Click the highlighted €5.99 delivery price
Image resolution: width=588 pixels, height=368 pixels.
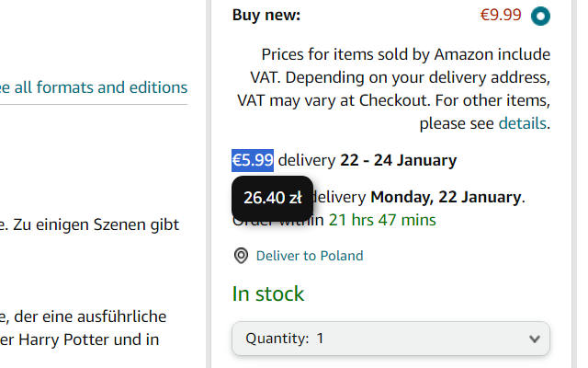click(x=253, y=160)
